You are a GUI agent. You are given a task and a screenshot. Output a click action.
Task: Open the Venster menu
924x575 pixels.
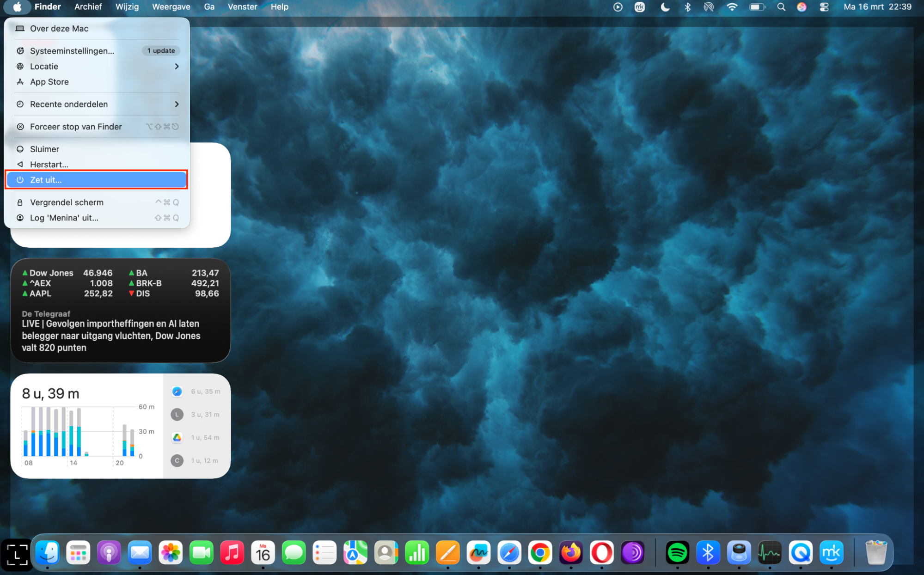242,6
